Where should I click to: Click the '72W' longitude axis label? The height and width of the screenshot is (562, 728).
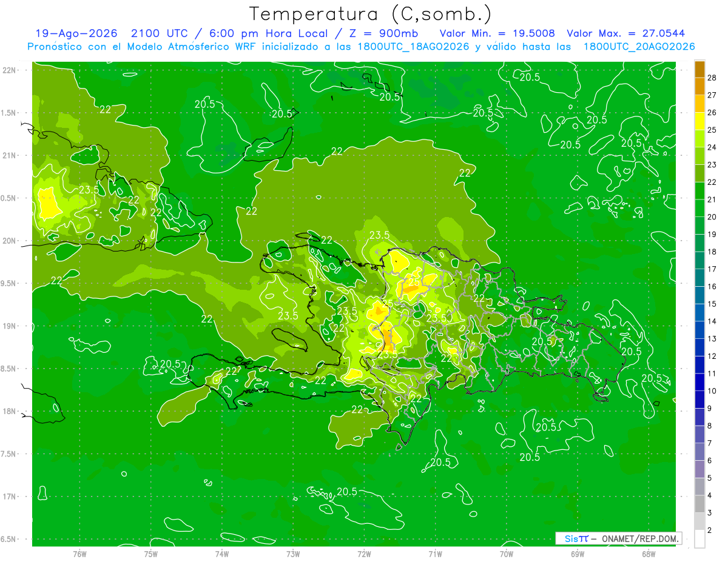(x=364, y=554)
